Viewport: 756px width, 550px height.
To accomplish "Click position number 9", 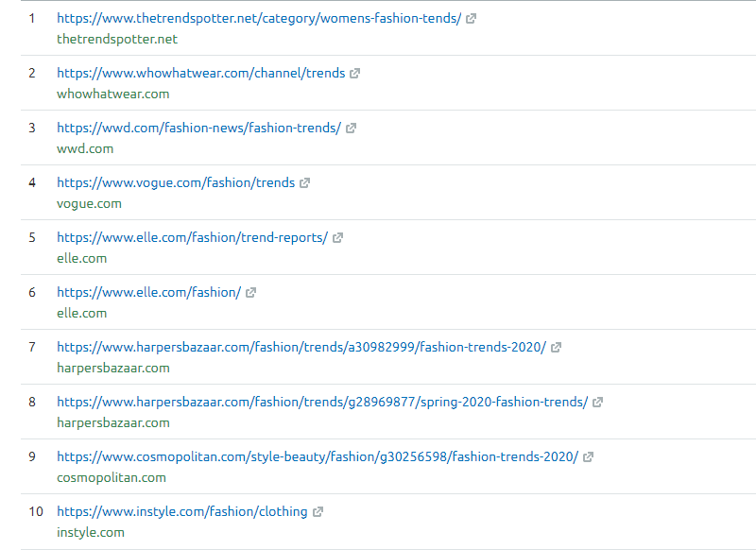I will click(x=32, y=457).
